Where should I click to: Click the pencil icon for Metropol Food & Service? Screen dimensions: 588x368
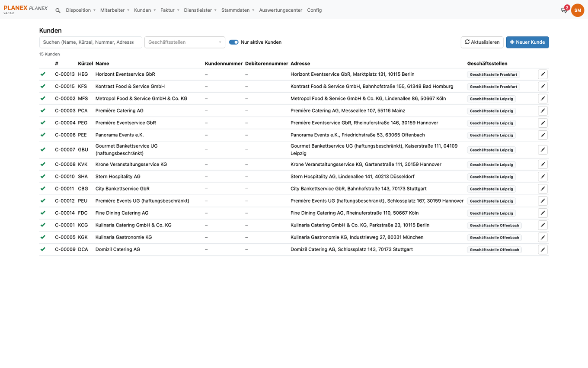point(543,99)
